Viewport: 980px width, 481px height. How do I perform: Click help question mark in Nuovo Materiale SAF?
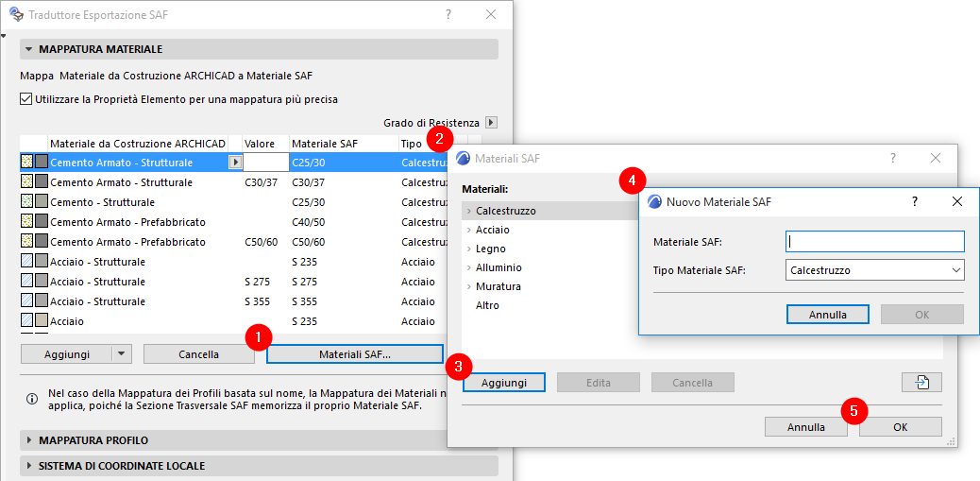[914, 201]
